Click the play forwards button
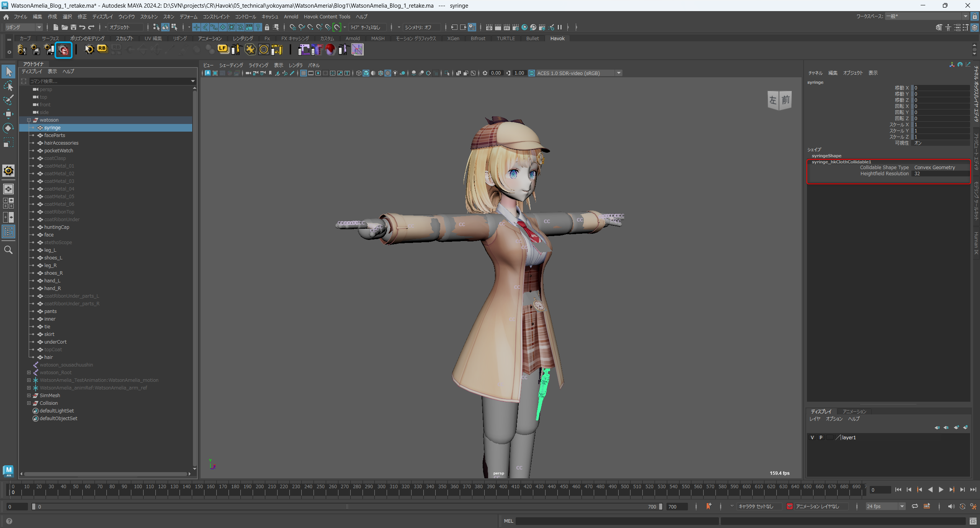The image size is (980, 528). click(x=941, y=489)
